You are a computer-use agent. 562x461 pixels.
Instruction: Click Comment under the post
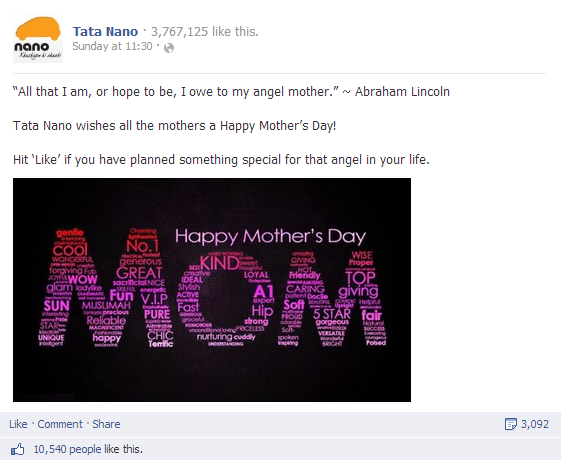60,424
